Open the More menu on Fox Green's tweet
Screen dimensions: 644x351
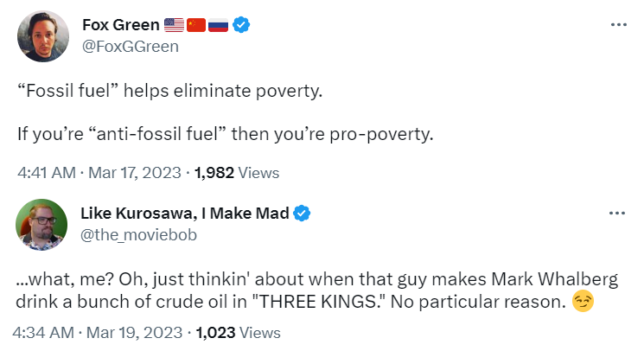click(x=618, y=23)
